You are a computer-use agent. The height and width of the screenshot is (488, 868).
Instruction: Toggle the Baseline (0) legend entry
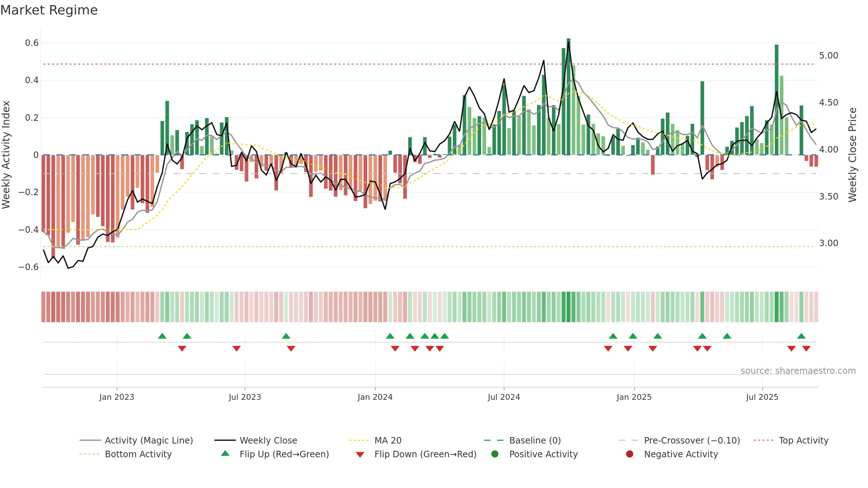tap(522, 440)
